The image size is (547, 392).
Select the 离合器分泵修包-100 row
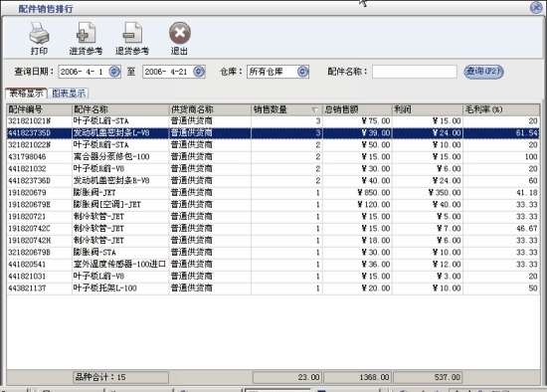(273, 157)
